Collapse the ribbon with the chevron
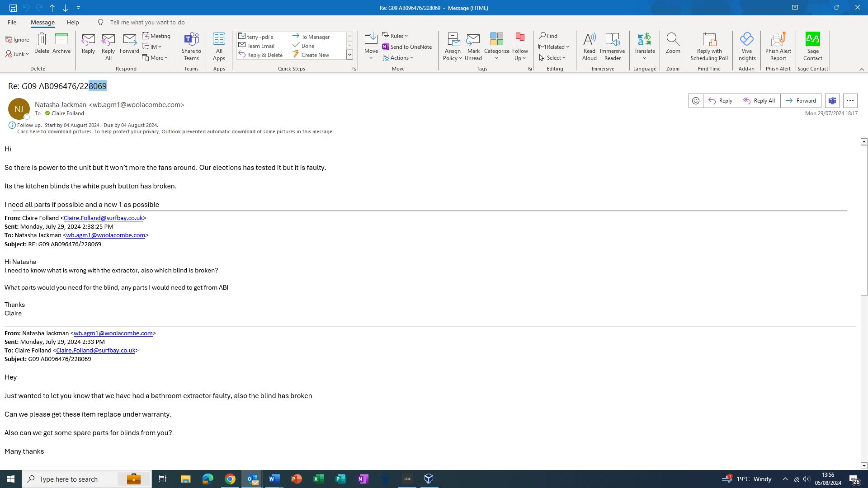 [862, 69]
